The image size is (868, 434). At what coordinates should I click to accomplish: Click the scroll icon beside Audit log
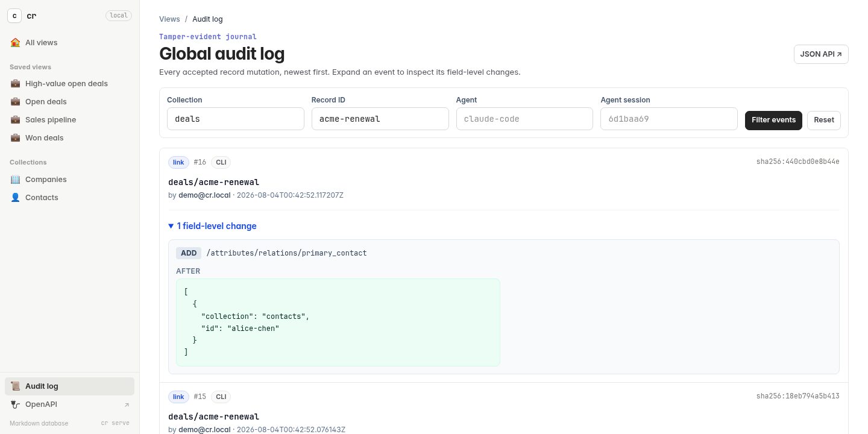(15, 386)
